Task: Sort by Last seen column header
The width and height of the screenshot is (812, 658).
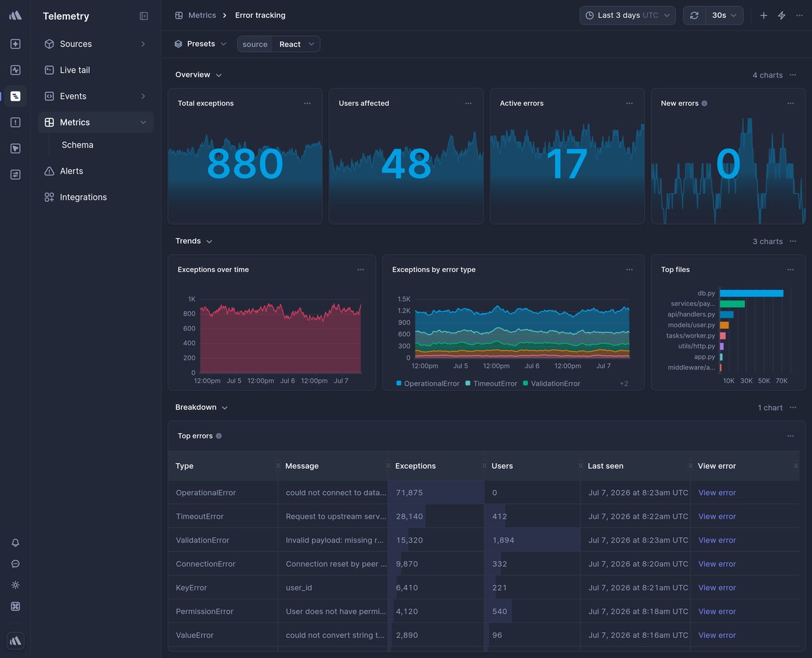Action: click(x=635, y=466)
